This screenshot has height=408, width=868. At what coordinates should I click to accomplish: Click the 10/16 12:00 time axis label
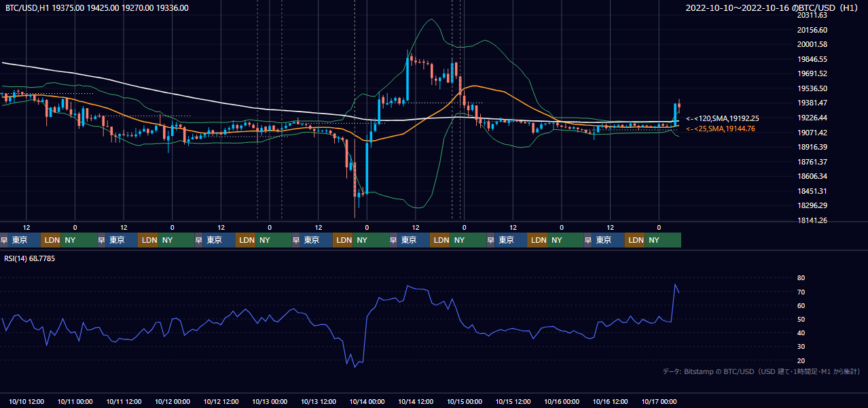coord(611,401)
